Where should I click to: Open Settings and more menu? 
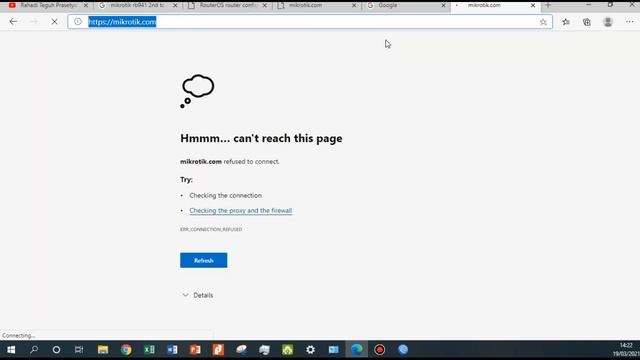tap(629, 22)
